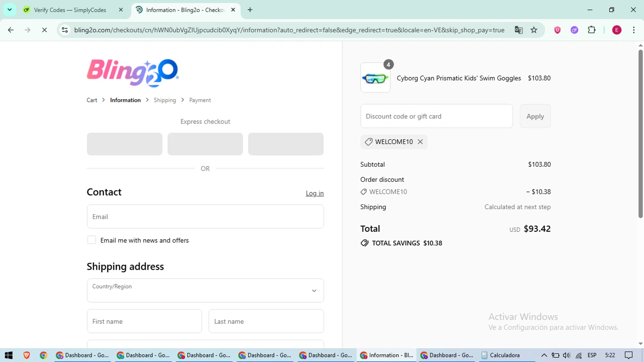Switch to Information - Bl... taskbar window
This screenshot has height=362, width=644.
[x=386, y=355]
